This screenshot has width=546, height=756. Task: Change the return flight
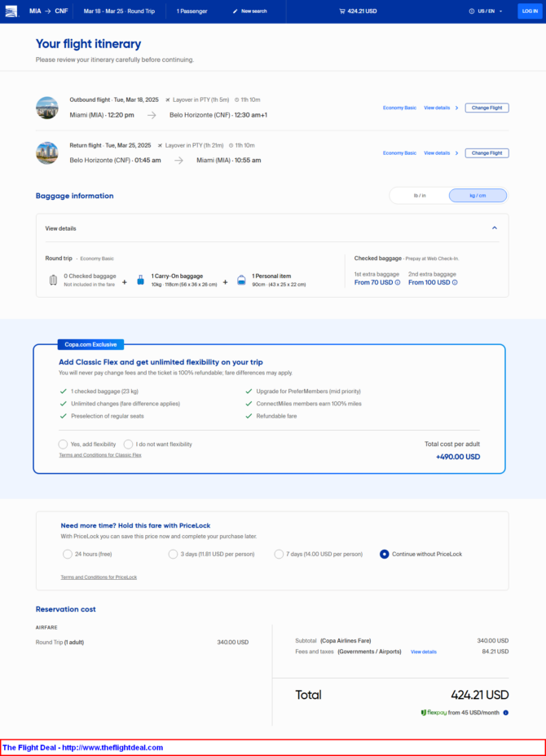(x=487, y=153)
